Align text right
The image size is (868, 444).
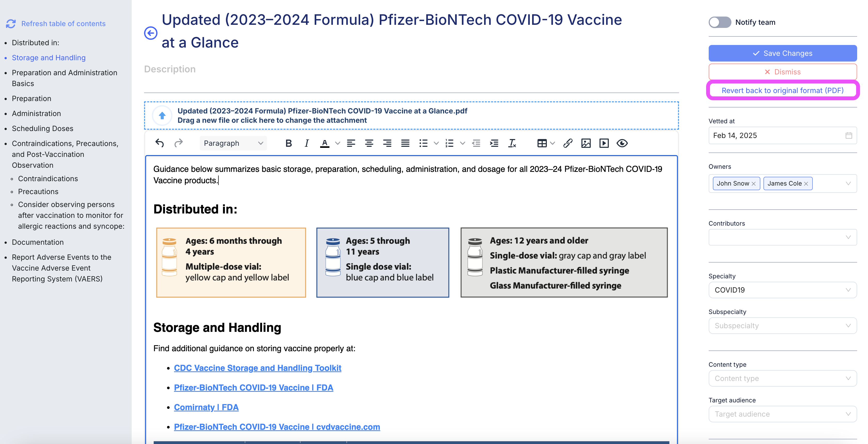(x=387, y=143)
